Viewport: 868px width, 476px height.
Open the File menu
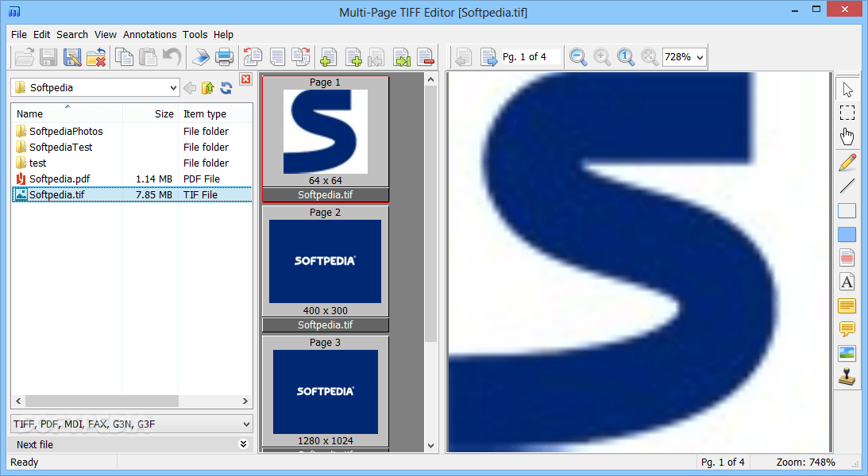pyautogui.click(x=19, y=34)
